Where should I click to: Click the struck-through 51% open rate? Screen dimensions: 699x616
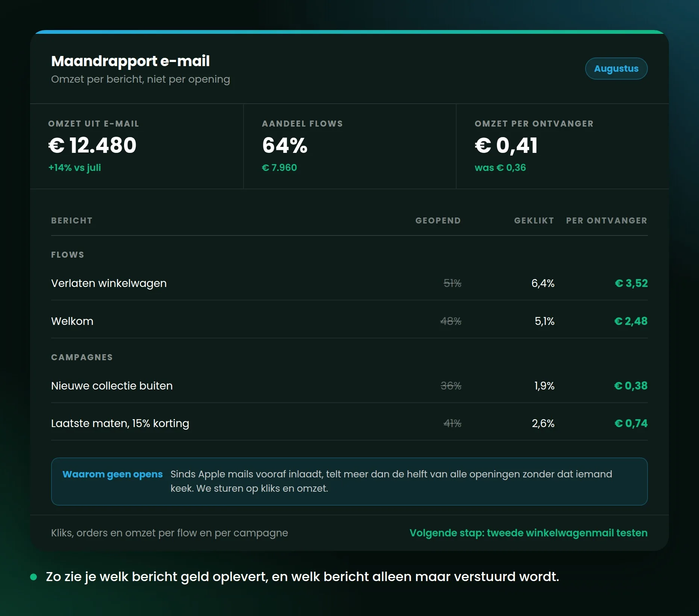[452, 283]
